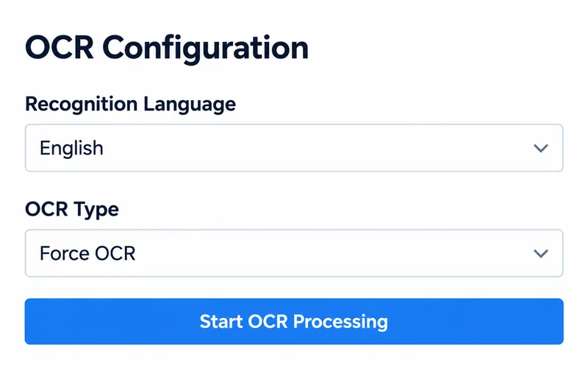
Task: Click the chevron arrow in Recognition Language field
Action: click(541, 149)
